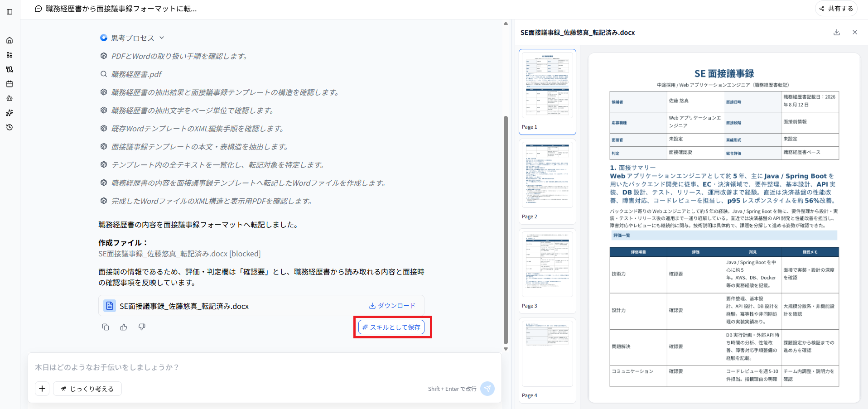Open the SE面接議事録 docx file card
This screenshot has width=868, height=409.
point(261,306)
